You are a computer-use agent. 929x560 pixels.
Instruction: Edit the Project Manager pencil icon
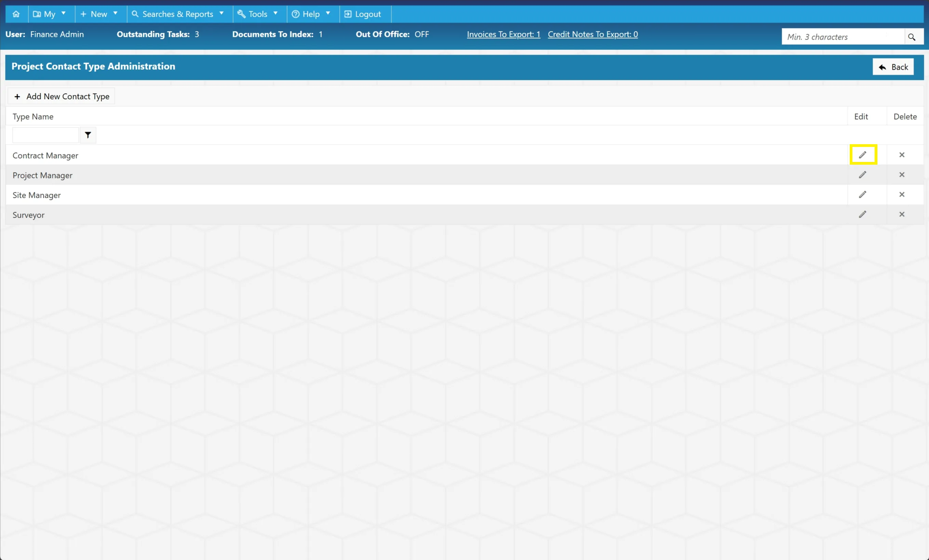pos(863,175)
